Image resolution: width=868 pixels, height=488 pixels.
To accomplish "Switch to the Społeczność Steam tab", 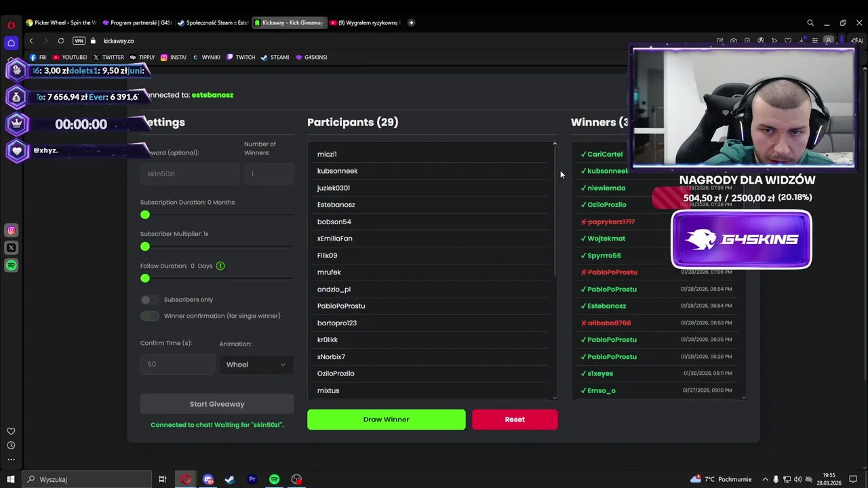I will 213,22.
